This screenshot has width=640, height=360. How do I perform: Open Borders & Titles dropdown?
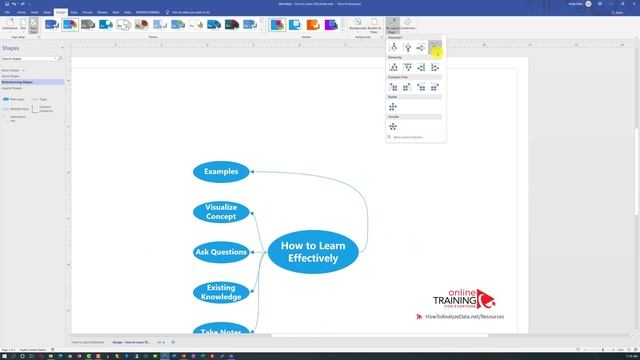[x=374, y=24]
